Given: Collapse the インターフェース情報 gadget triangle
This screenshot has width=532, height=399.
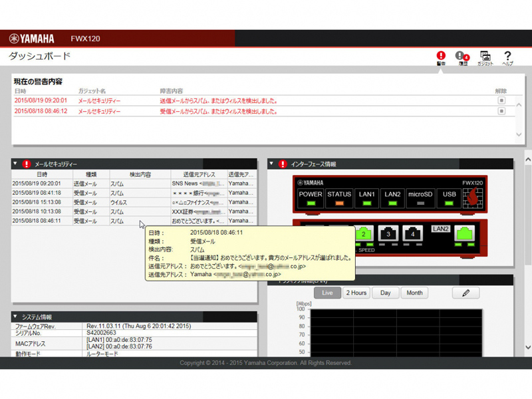Looking at the screenshot, I should click(x=271, y=164).
